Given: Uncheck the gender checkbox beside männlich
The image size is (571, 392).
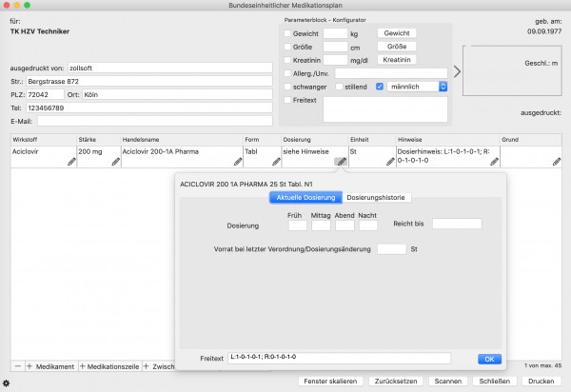Looking at the screenshot, I should tap(380, 87).
